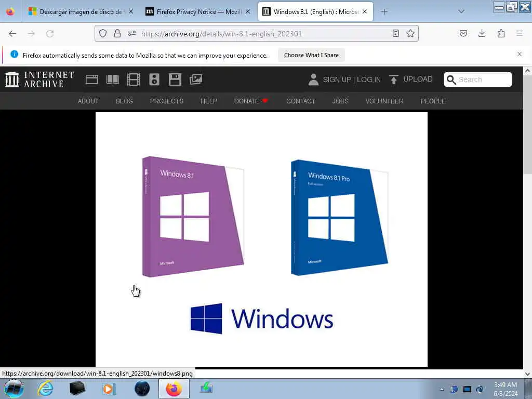Close the Descargar imagen de disco tab
Screen dimensions: 532x399
(131, 12)
